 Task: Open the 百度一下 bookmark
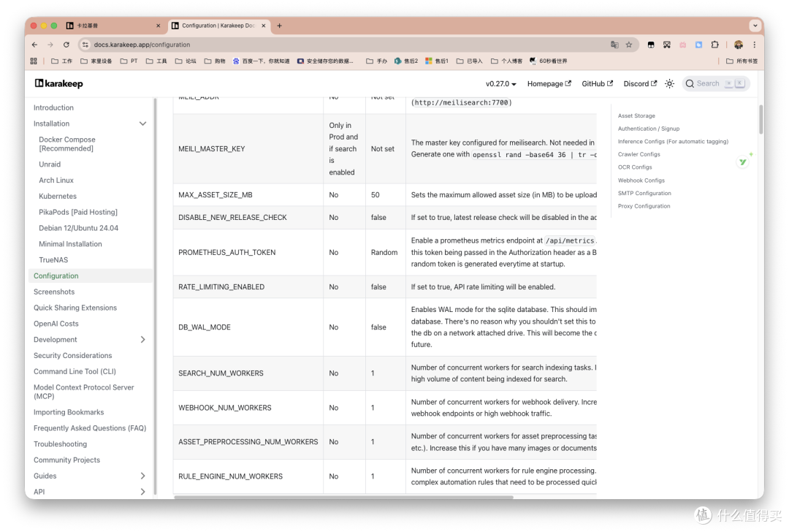(x=261, y=61)
